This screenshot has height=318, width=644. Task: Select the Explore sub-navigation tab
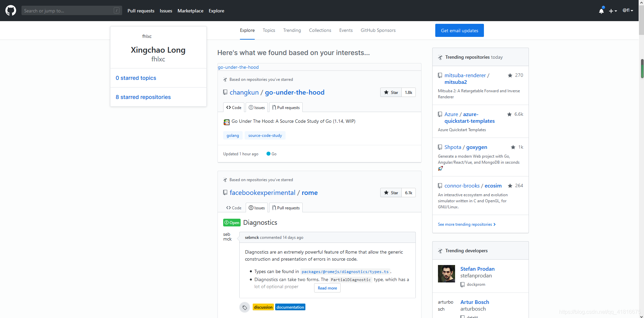click(x=247, y=30)
